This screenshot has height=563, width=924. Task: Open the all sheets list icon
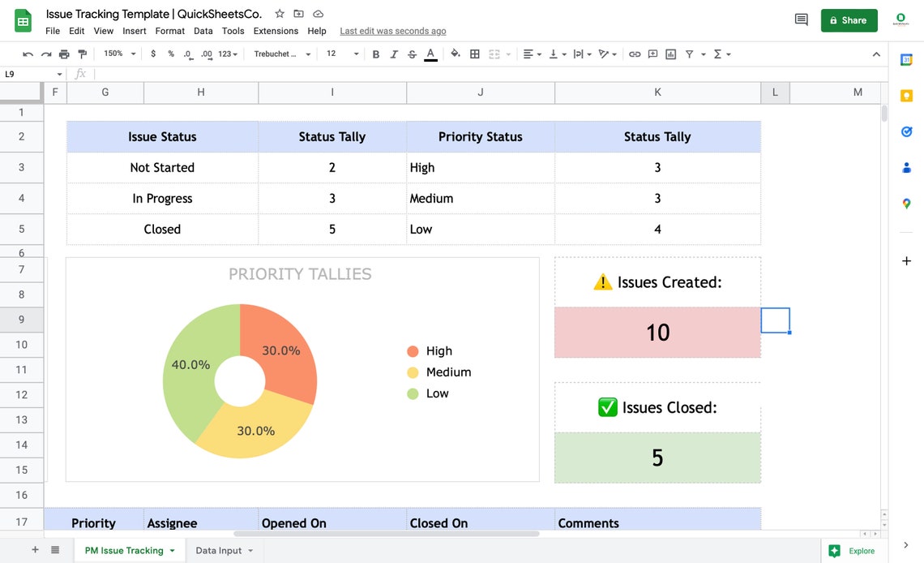point(55,549)
